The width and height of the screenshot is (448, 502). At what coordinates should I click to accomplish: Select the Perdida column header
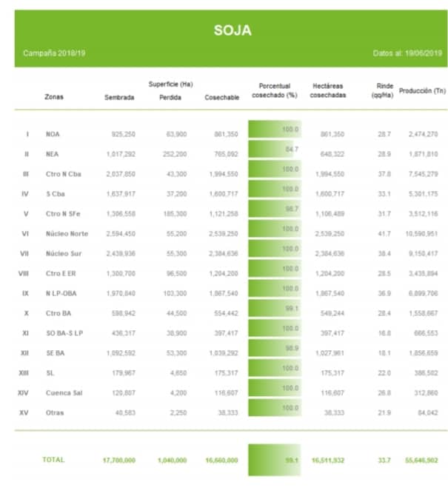[170, 97]
